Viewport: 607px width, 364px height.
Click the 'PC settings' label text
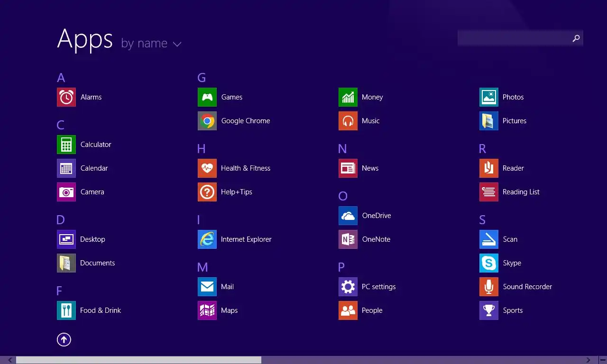pyautogui.click(x=378, y=287)
